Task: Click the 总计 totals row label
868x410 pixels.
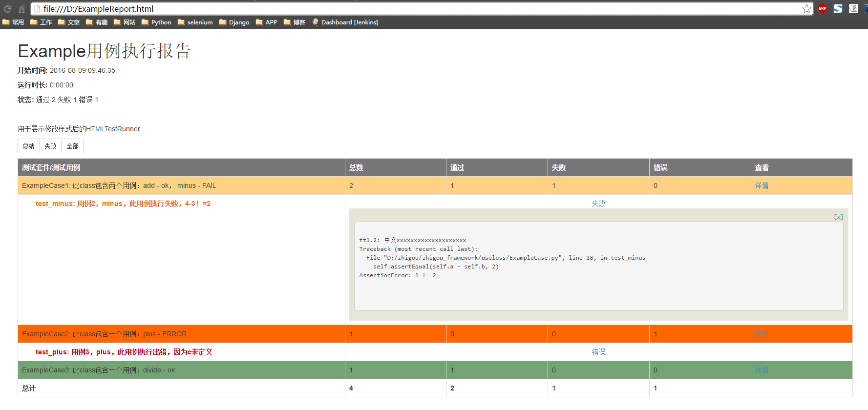Action: [29, 388]
